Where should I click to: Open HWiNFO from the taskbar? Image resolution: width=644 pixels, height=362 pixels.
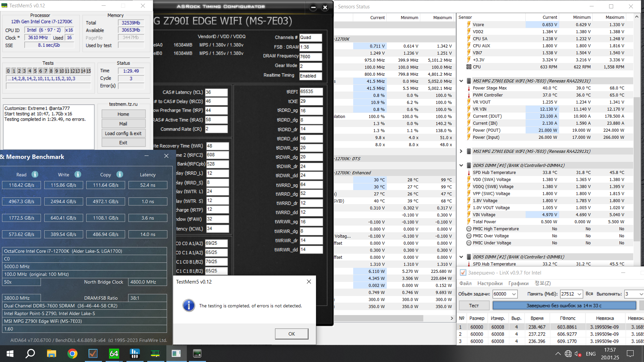coord(135,354)
